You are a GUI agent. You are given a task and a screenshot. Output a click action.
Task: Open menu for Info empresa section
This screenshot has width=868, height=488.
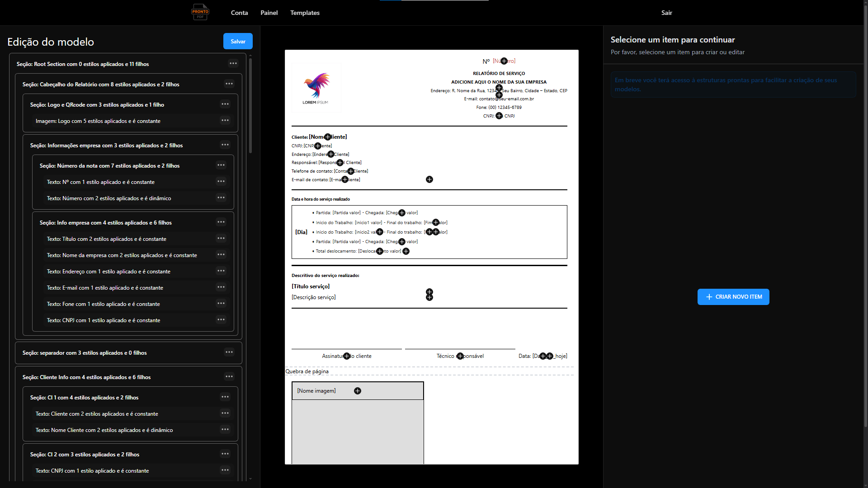tap(221, 222)
